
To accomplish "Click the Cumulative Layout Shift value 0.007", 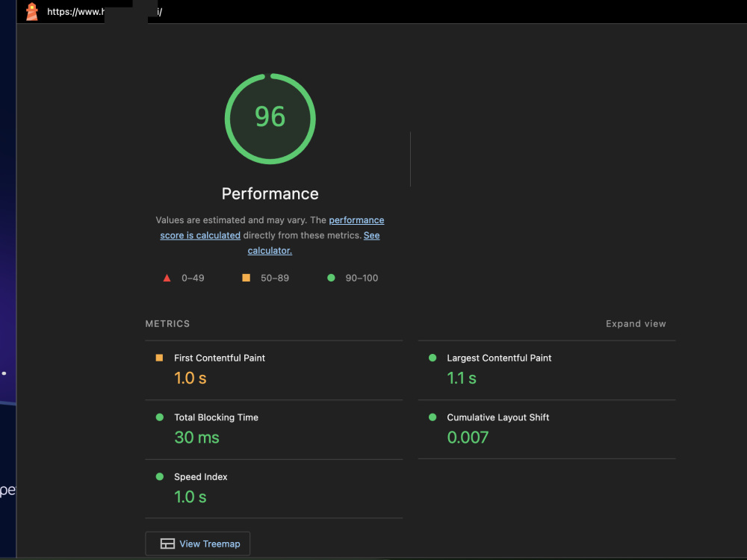I will point(468,438).
